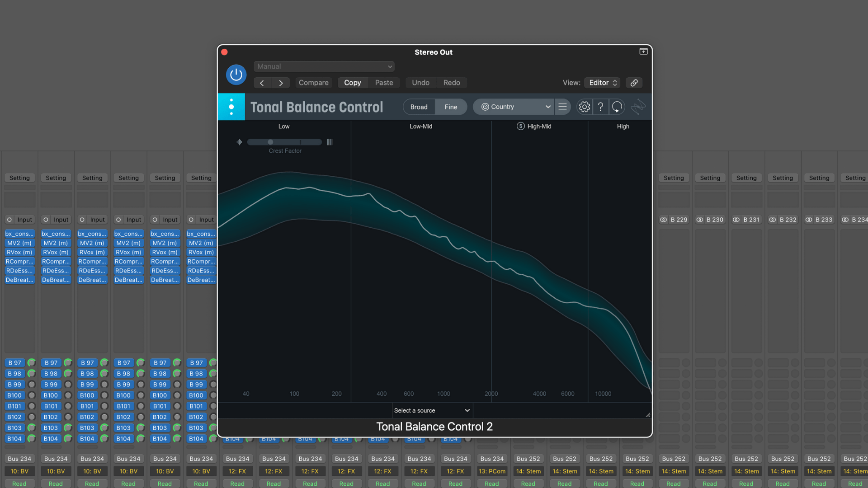Solo the High-Mid band with the S icon

point(521,126)
